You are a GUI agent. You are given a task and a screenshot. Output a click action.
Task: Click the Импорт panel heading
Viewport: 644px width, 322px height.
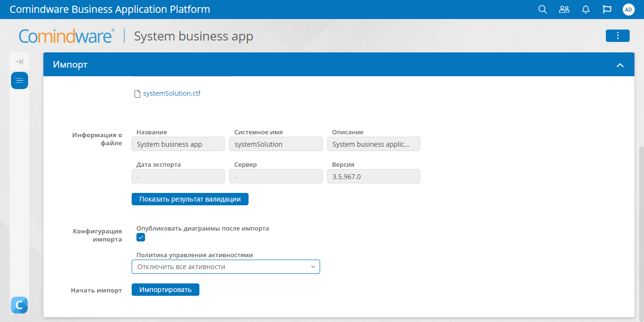click(70, 65)
